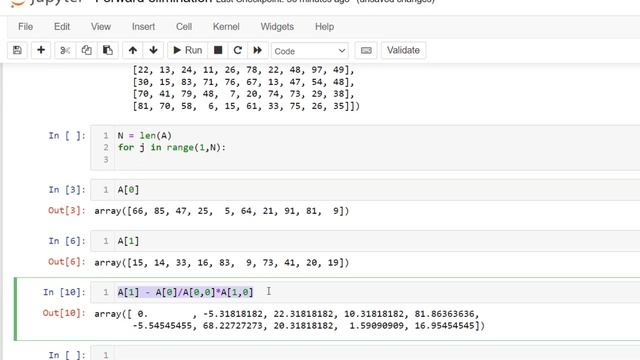Open the File menu
The width and height of the screenshot is (640, 360).
[x=25, y=27]
